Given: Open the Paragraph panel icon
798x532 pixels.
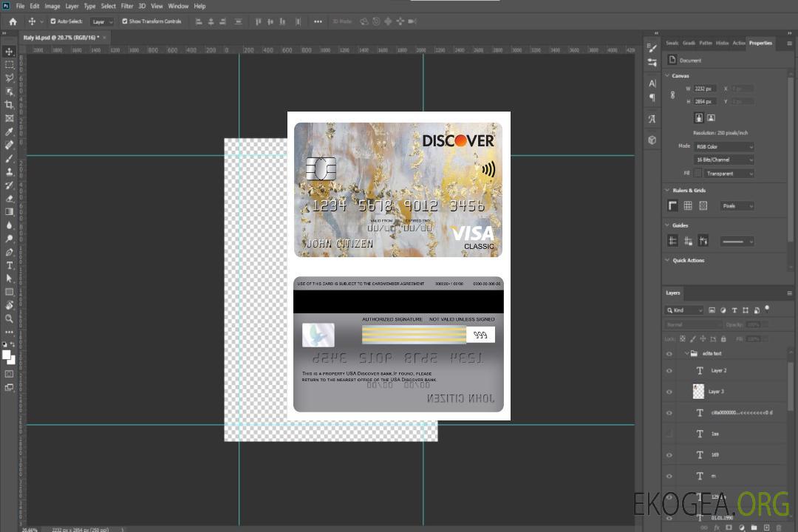Looking at the screenshot, I should coord(652,98).
